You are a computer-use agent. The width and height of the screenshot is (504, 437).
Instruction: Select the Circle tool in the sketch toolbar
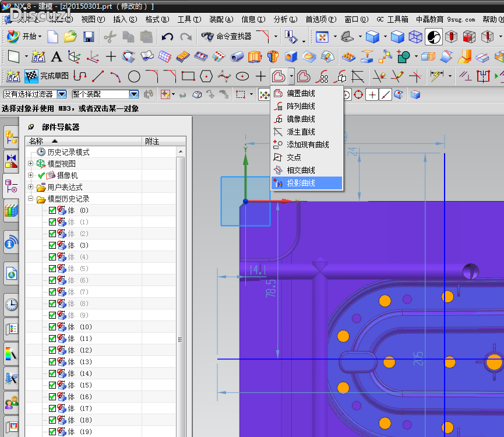(134, 76)
